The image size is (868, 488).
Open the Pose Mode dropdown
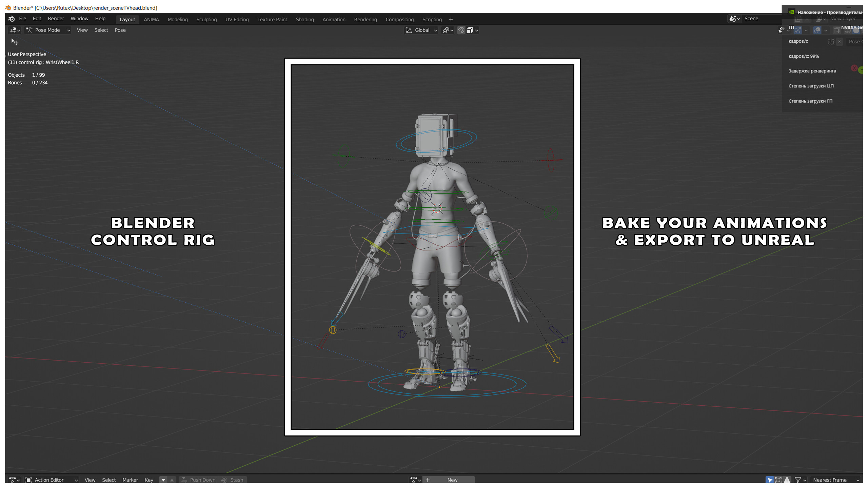tap(47, 30)
